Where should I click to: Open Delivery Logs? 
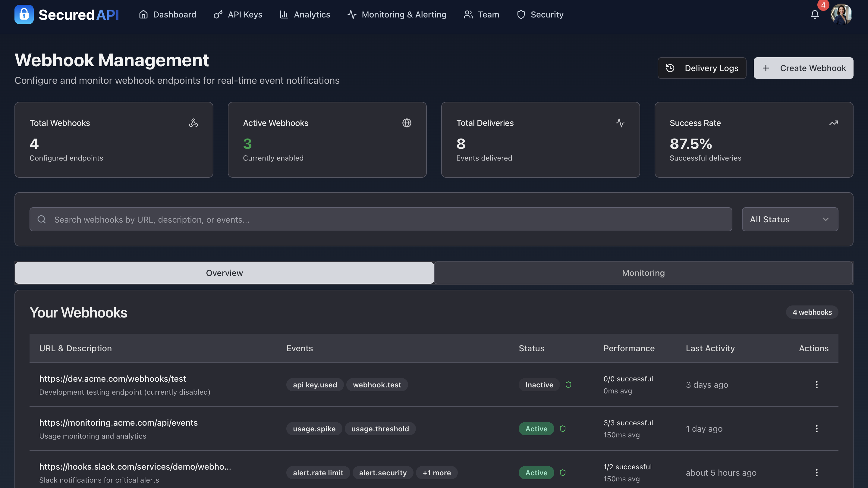[702, 68]
